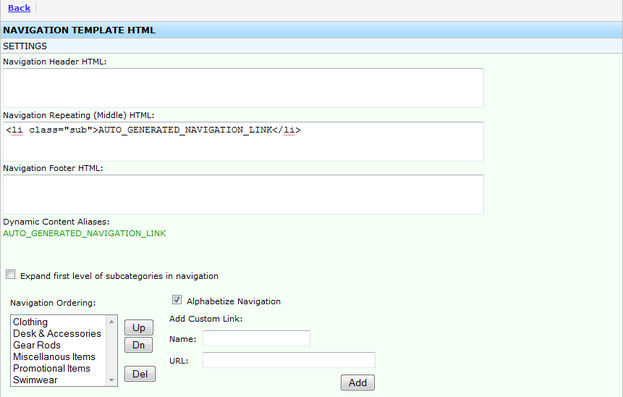
Task: Select Swimwear in the ordering list
Action: [35, 380]
